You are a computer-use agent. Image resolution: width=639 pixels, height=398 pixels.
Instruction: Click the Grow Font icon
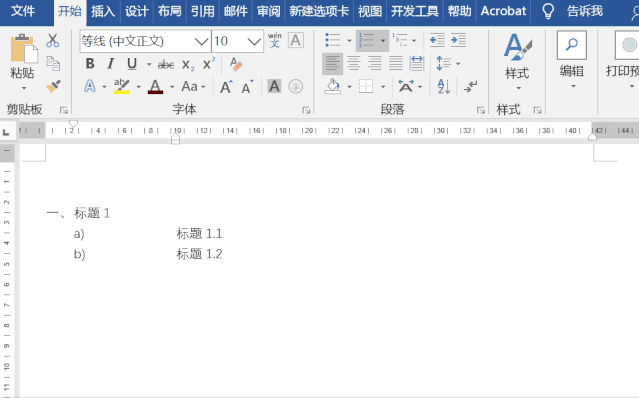[226, 87]
